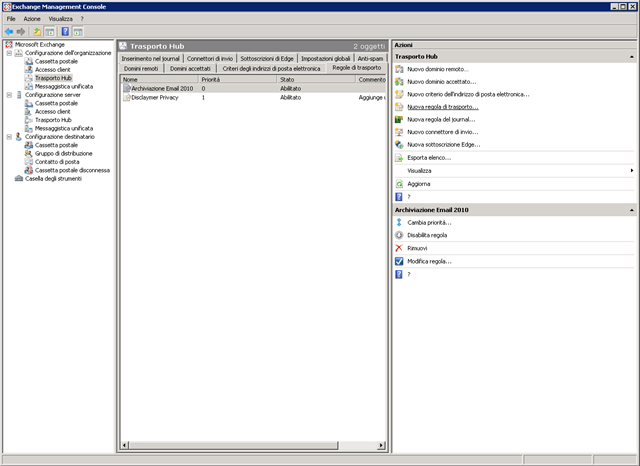Collapse the Configurazione destinatario tree node
The width and height of the screenshot is (640, 466).
point(9,137)
